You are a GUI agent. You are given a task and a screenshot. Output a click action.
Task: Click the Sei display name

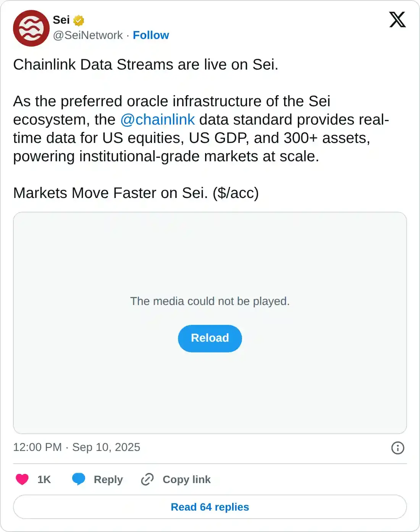61,20
